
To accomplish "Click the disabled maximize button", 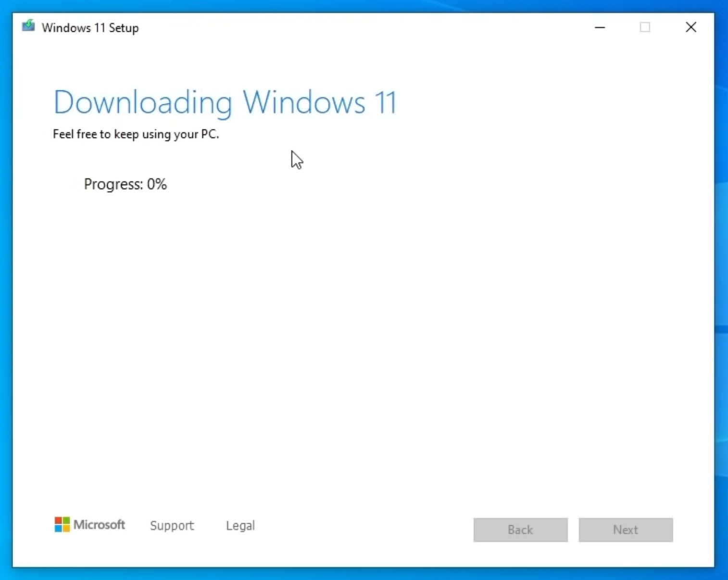I will pyautogui.click(x=645, y=27).
